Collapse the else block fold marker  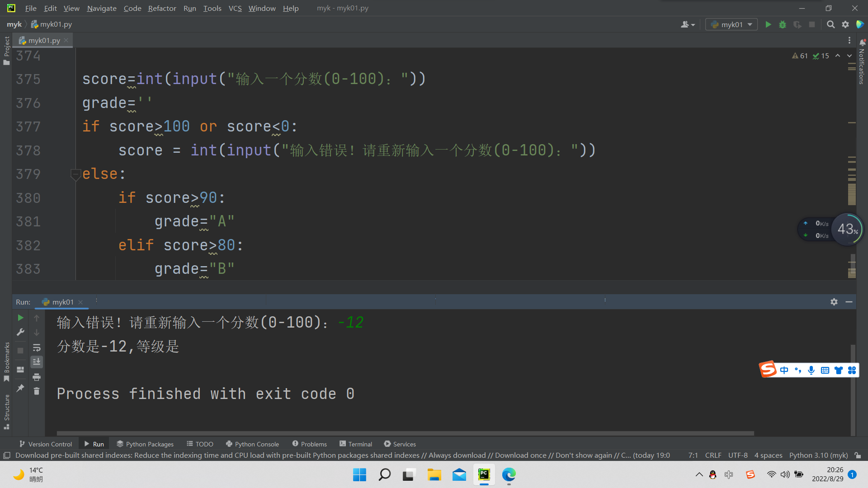point(75,174)
